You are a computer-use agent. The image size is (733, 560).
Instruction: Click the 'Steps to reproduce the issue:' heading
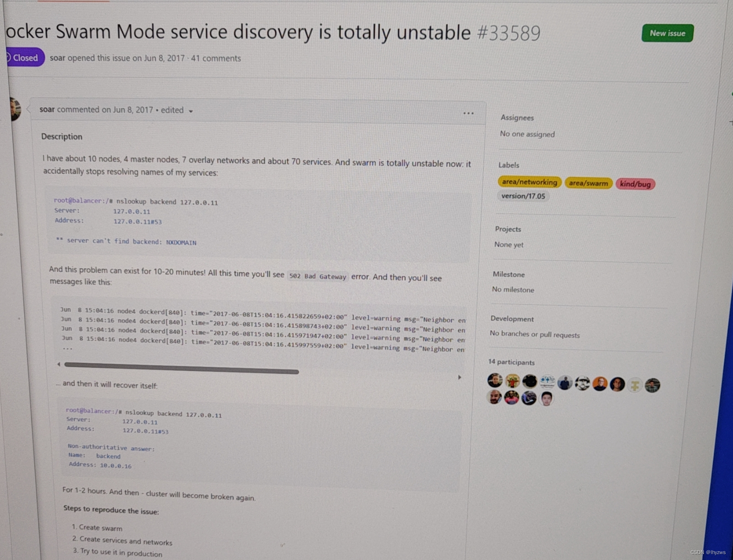click(x=111, y=510)
